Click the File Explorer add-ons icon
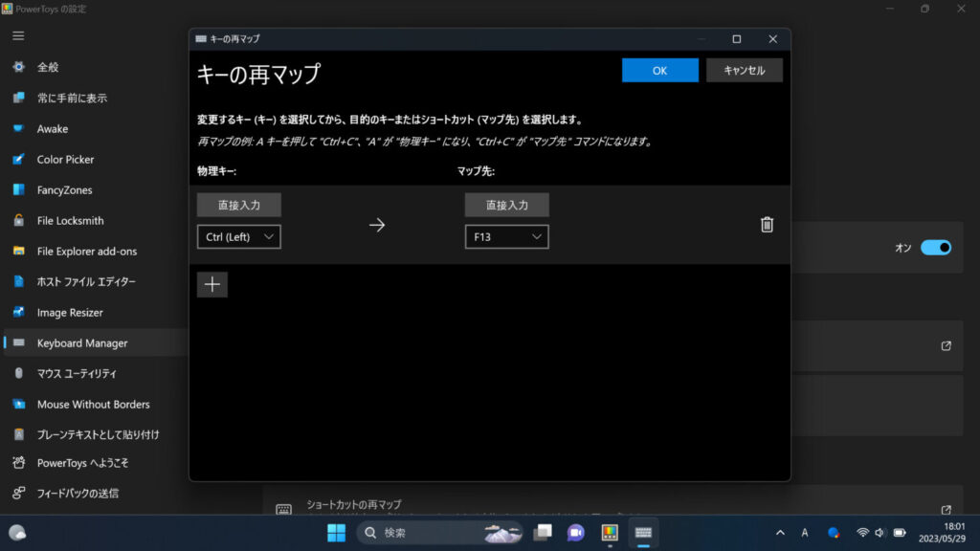This screenshot has width=980, height=551. [x=19, y=251]
